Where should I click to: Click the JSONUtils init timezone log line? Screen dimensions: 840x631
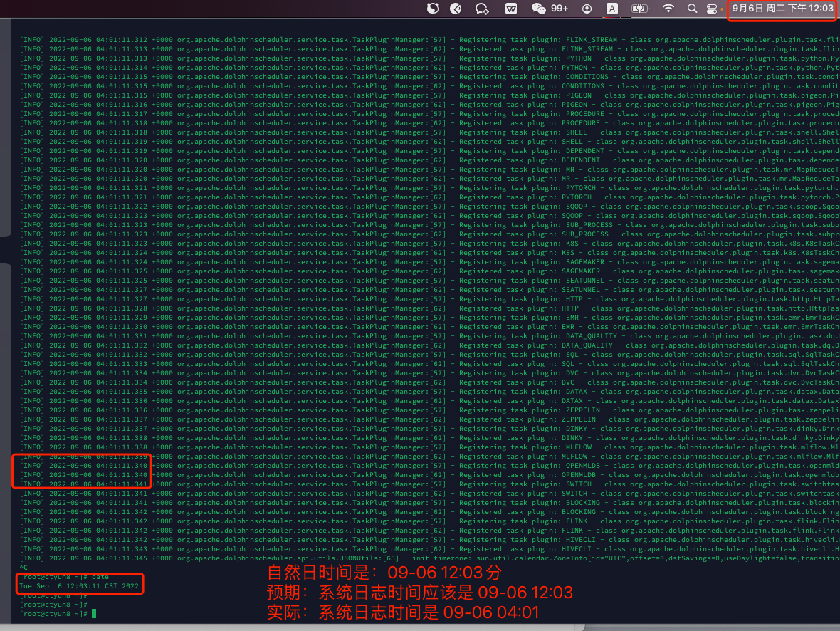[430, 558]
